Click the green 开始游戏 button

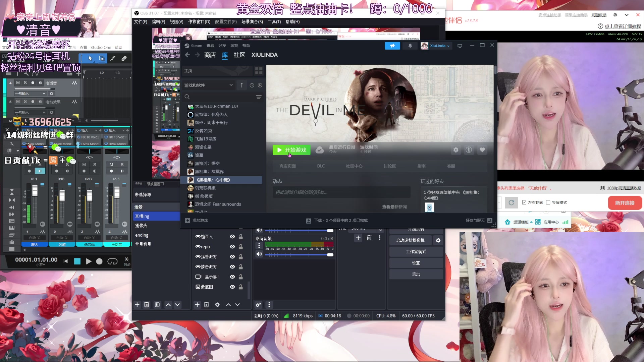[291, 150]
